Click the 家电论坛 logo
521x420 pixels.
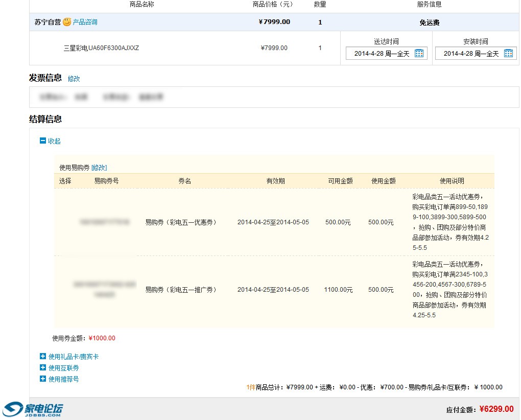[33, 409]
